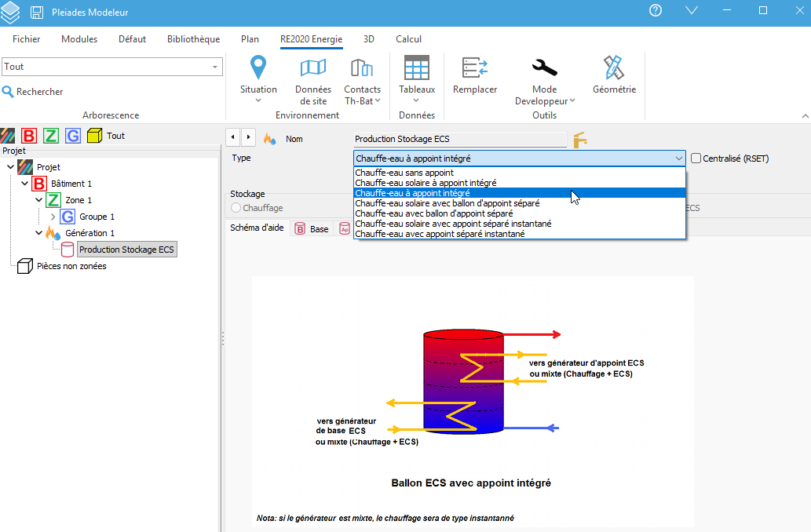Select Pièces non zonées tree item

(x=71, y=266)
